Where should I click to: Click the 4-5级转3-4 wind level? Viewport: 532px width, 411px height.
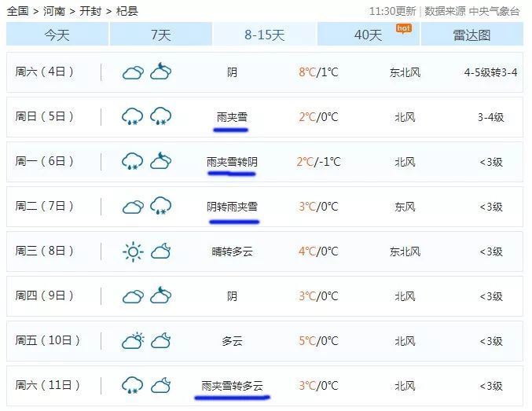pyautogui.click(x=490, y=72)
